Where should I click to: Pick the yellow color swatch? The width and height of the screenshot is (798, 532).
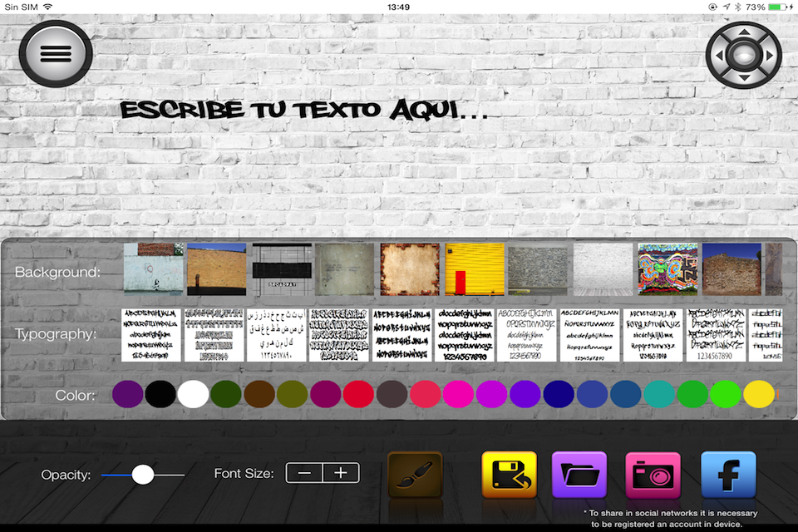[759, 394]
